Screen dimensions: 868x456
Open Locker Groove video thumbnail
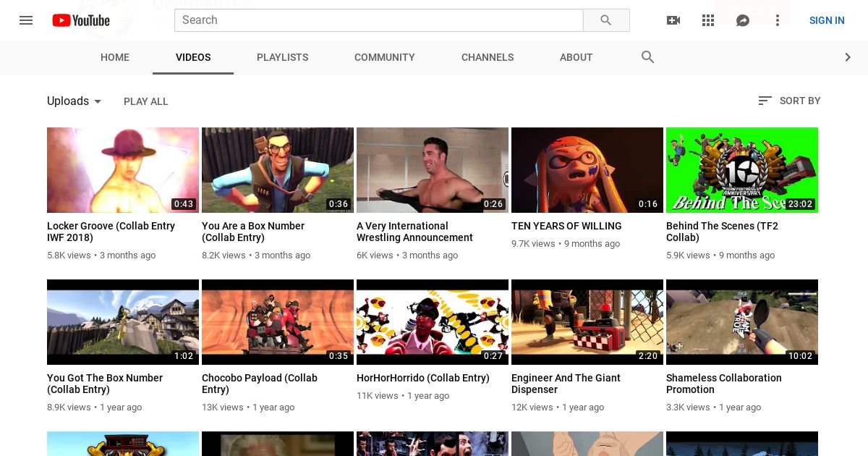[x=123, y=170]
